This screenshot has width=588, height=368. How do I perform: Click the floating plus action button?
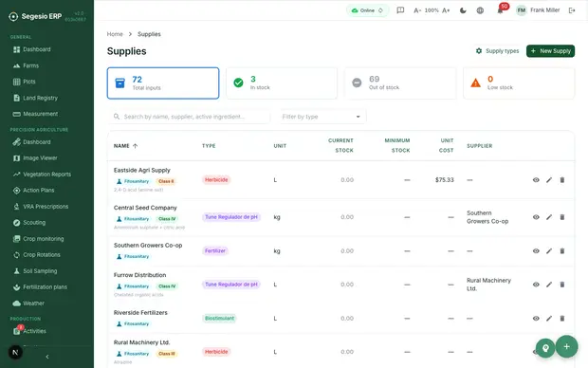(x=566, y=346)
